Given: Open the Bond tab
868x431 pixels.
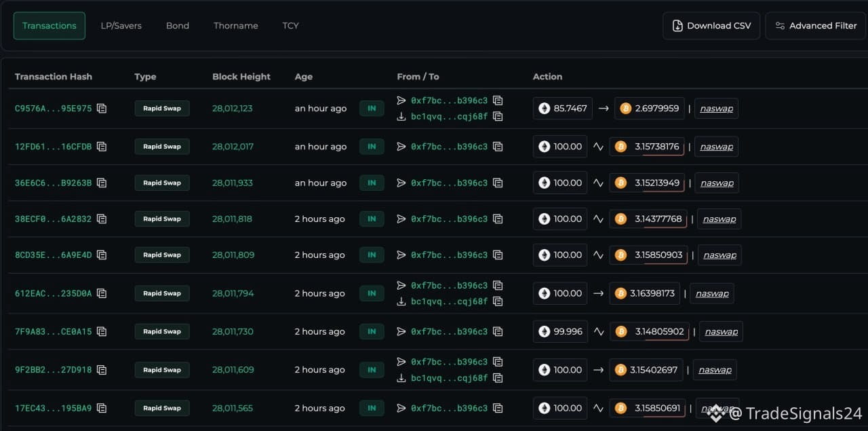Looking at the screenshot, I should [x=178, y=26].
